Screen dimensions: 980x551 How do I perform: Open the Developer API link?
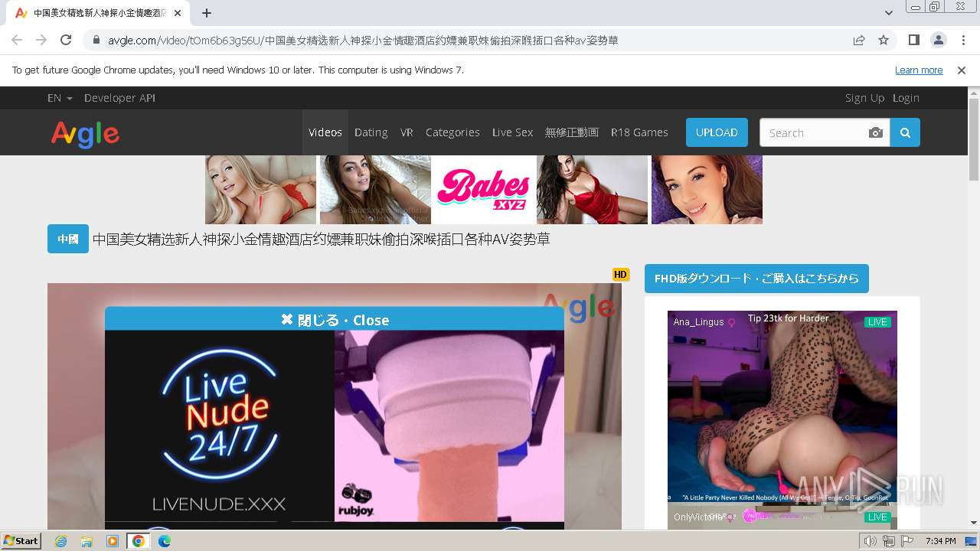[119, 98]
